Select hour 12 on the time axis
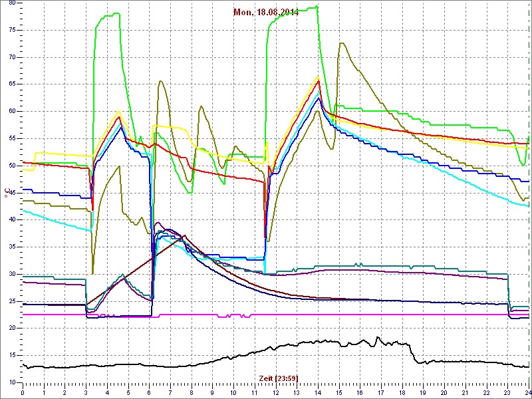 click(275, 392)
